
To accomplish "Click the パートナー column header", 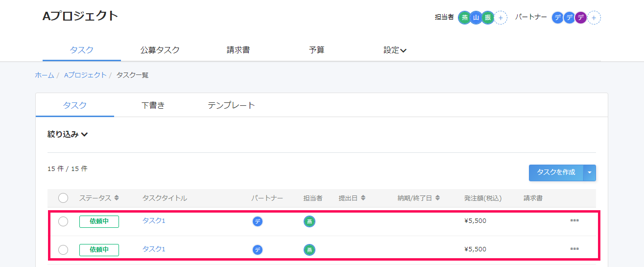I will [267, 198].
